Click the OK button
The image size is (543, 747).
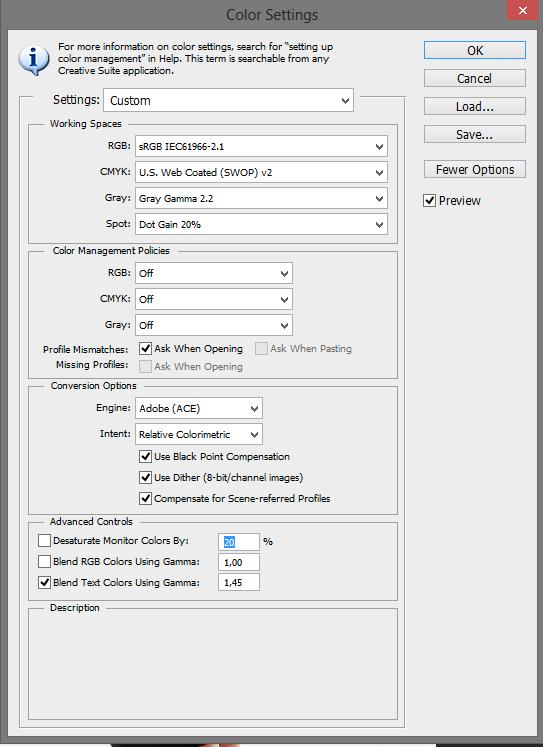pyautogui.click(x=474, y=50)
